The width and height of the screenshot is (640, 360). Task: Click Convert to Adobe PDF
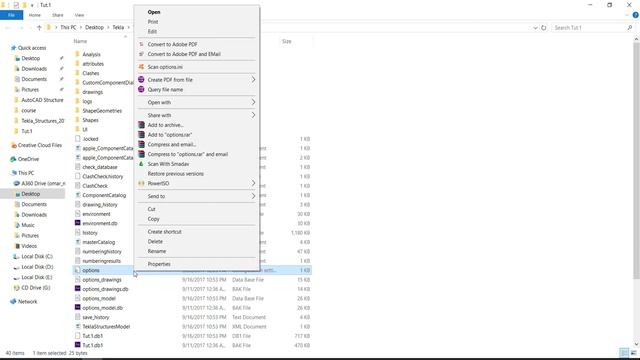click(x=172, y=44)
